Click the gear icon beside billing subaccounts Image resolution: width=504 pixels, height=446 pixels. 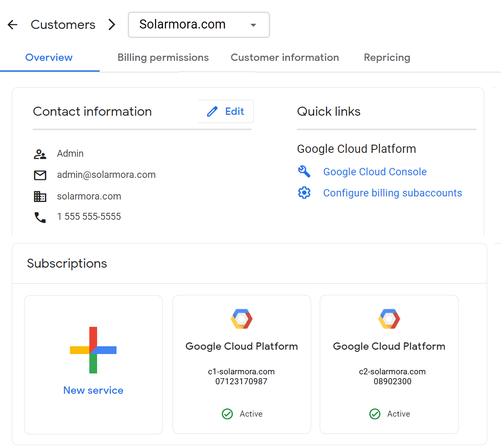click(304, 193)
